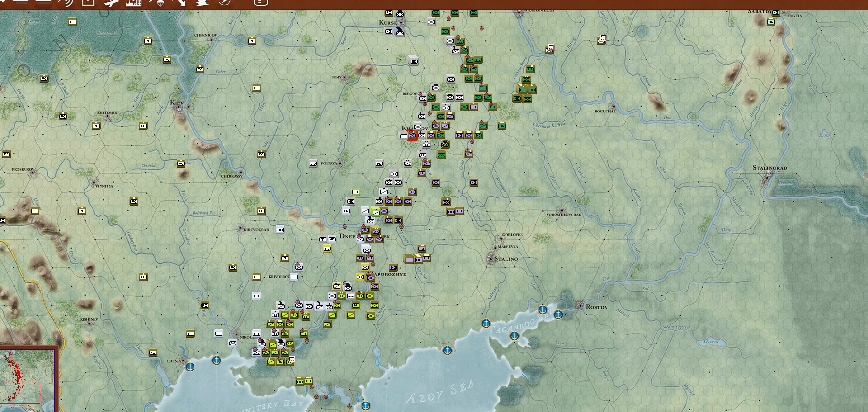The height and width of the screenshot is (412, 868).
Task: Select the bright green HQ counter southeast of Poltava
Action: click(356, 192)
